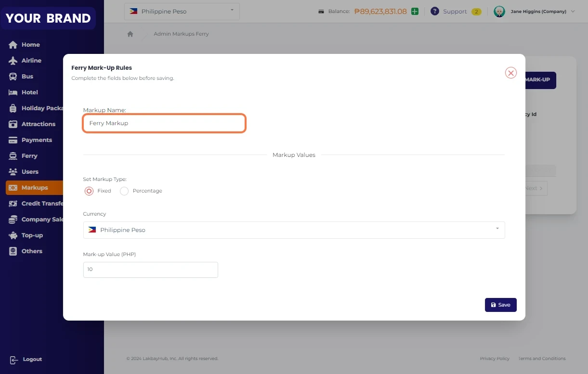Click the Bus icon in sidebar
The width and height of the screenshot is (588, 374).
pyautogui.click(x=13, y=77)
